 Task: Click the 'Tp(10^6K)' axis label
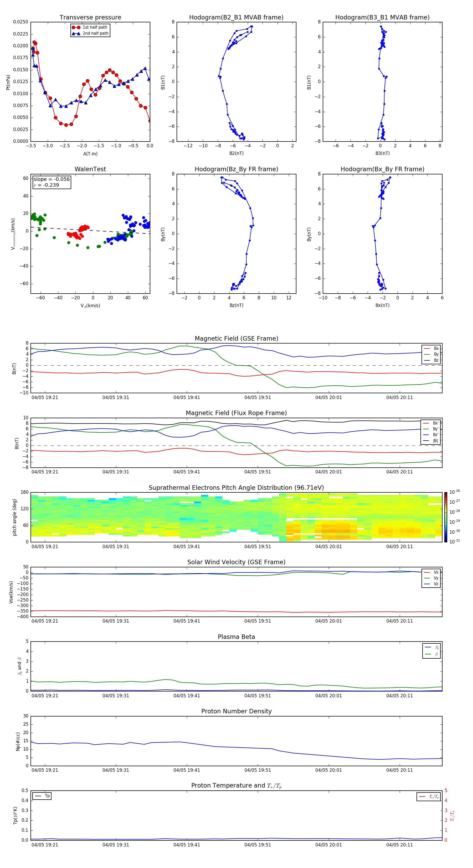[x=15, y=815]
